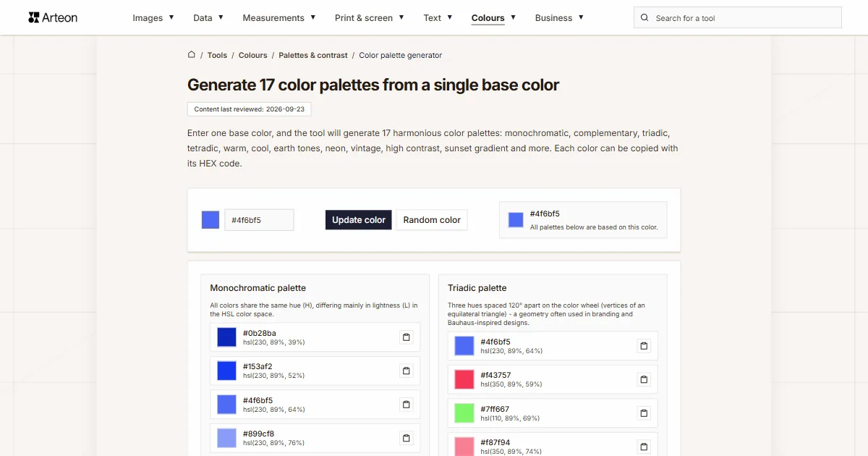Viewport: 868px width, 456px height.
Task: Click the hex color input field
Action: 259,220
